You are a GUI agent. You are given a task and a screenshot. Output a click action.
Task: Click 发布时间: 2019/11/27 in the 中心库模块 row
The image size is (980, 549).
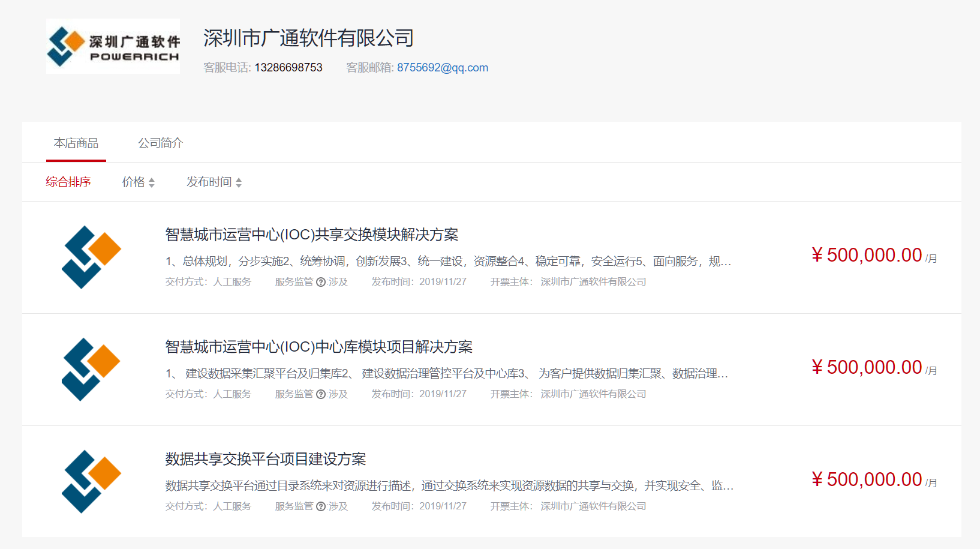click(x=419, y=394)
